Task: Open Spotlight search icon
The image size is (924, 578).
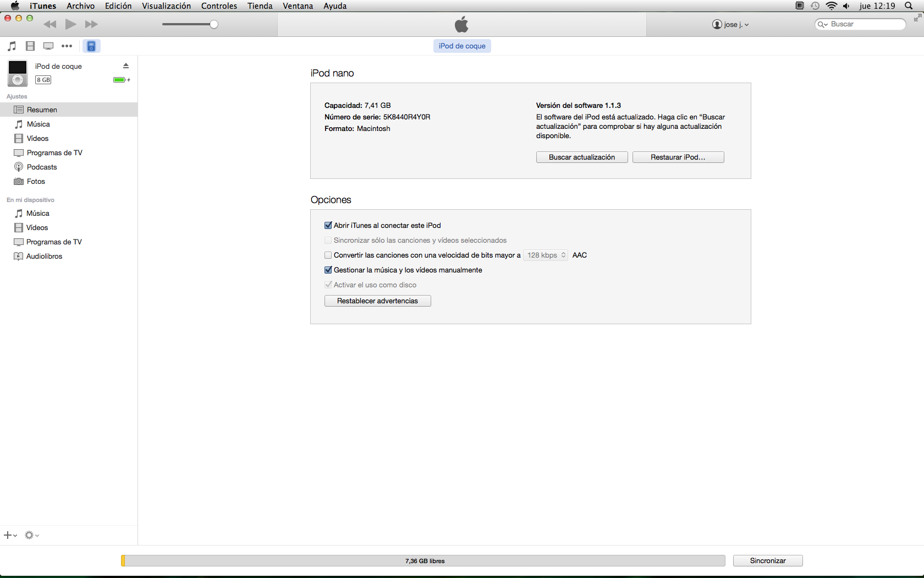Action: 909,6
